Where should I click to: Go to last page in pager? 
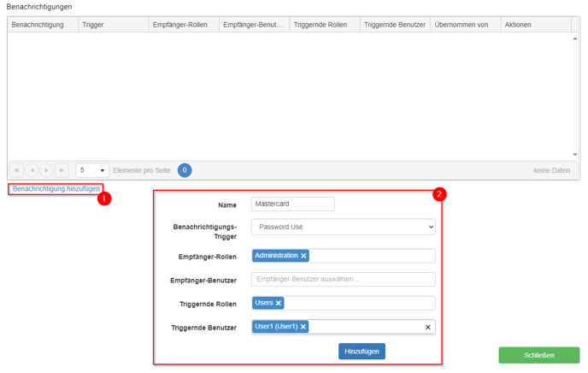pyautogui.click(x=62, y=170)
